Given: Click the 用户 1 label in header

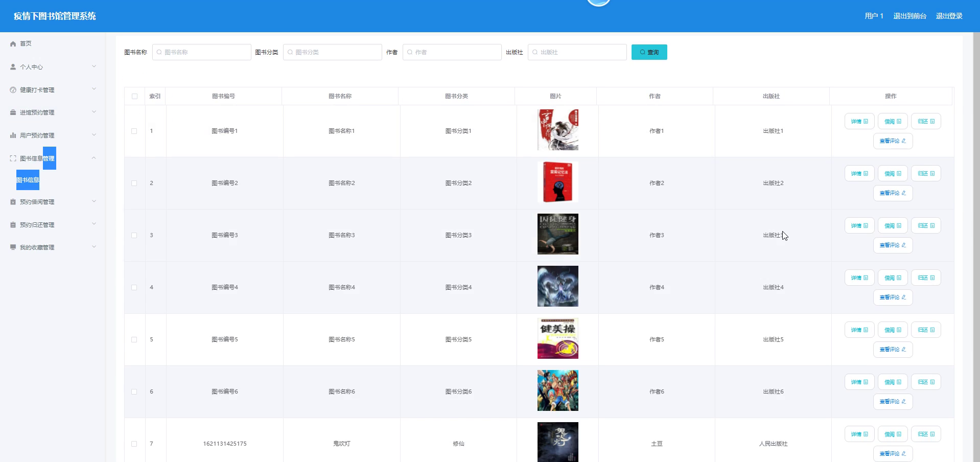Looking at the screenshot, I should click(874, 16).
